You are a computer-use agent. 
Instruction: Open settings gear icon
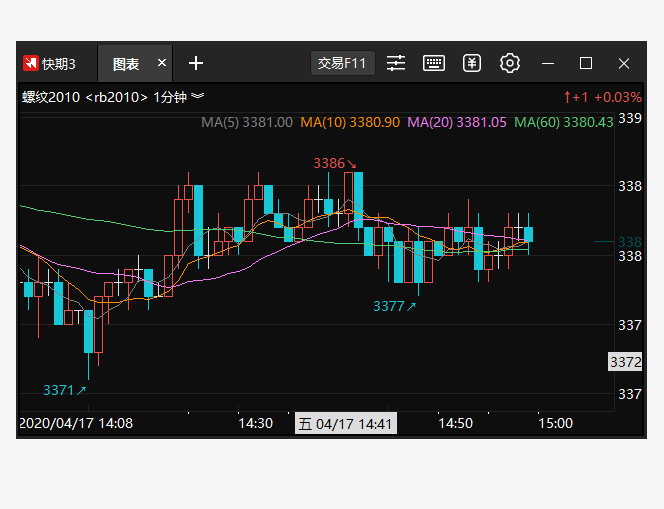(x=509, y=64)
